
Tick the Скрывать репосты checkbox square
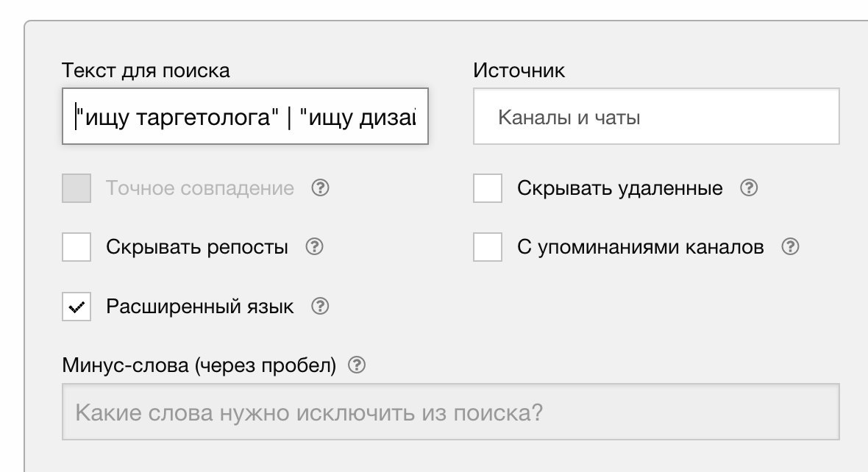click(x=77, y=247)
